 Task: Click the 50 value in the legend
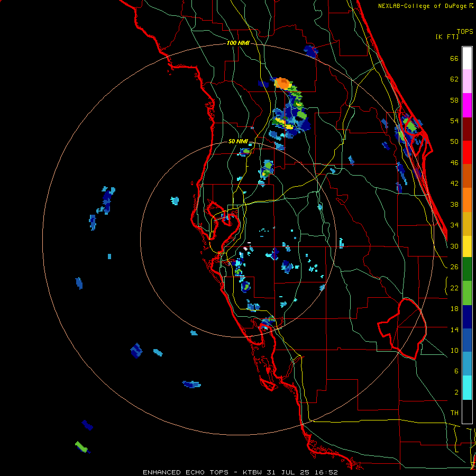coord(454,142)
